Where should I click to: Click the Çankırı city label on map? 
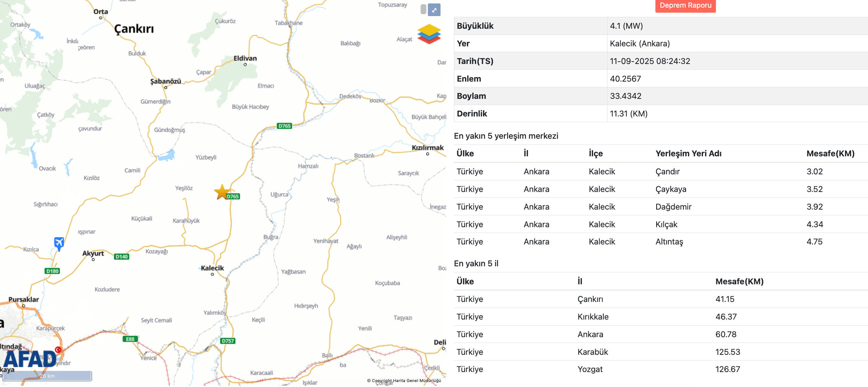click(134, 29)
